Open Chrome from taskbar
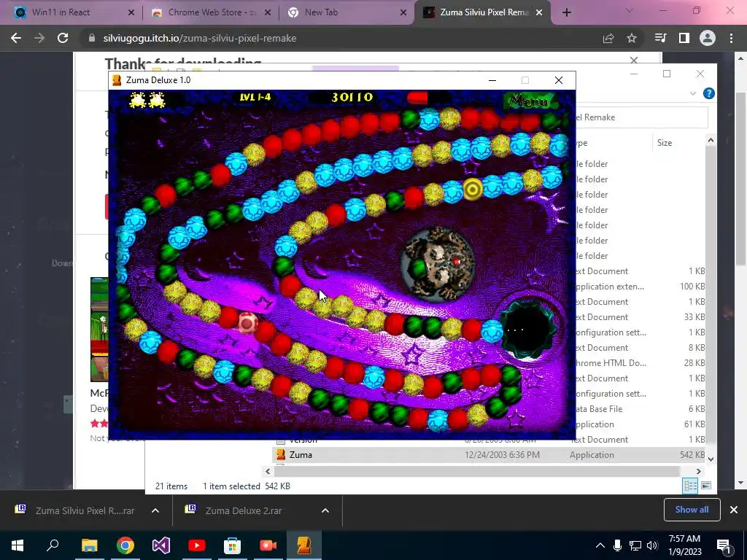 tap(125, 545)
